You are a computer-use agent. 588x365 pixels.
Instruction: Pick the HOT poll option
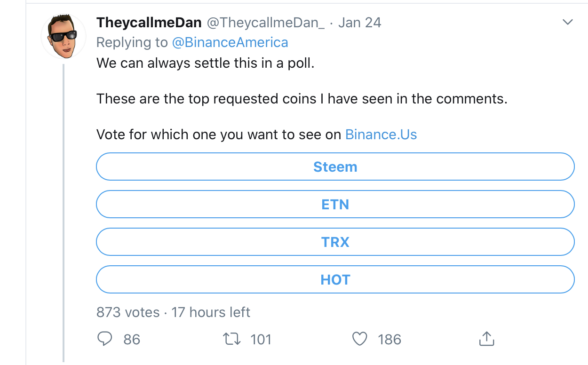pyautogui.click(x=335, y=280)
